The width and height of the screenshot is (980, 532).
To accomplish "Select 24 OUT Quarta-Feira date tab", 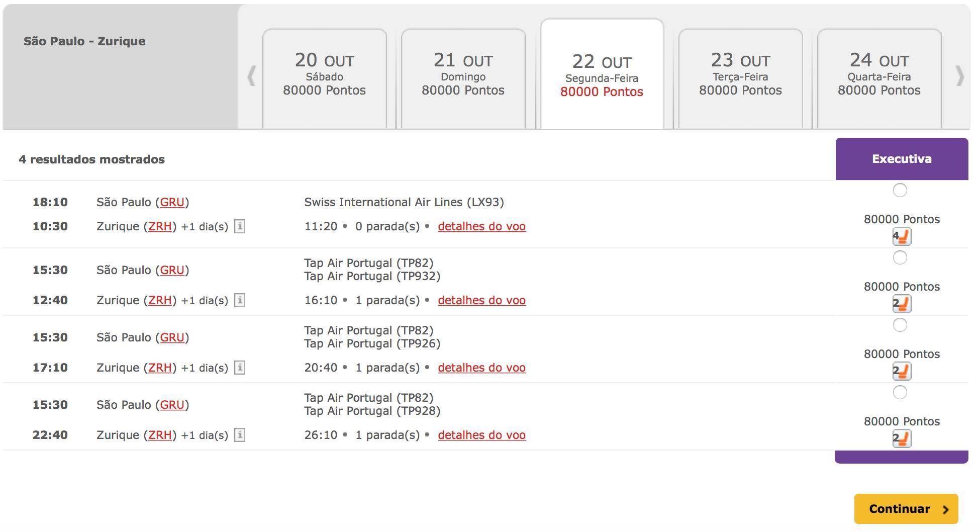I will click(879, 78).
